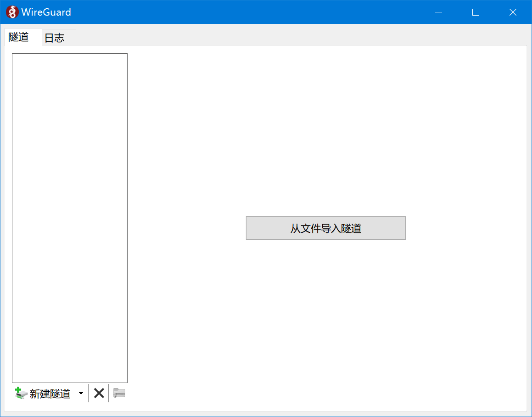Maximize the WireGuard window

click(476, 12)
